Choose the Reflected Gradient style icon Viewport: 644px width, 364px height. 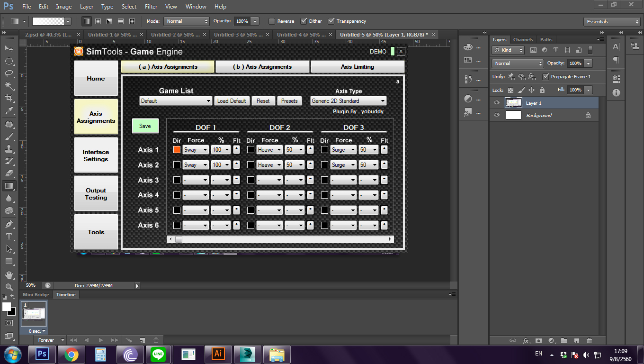(x=121, y=21)
